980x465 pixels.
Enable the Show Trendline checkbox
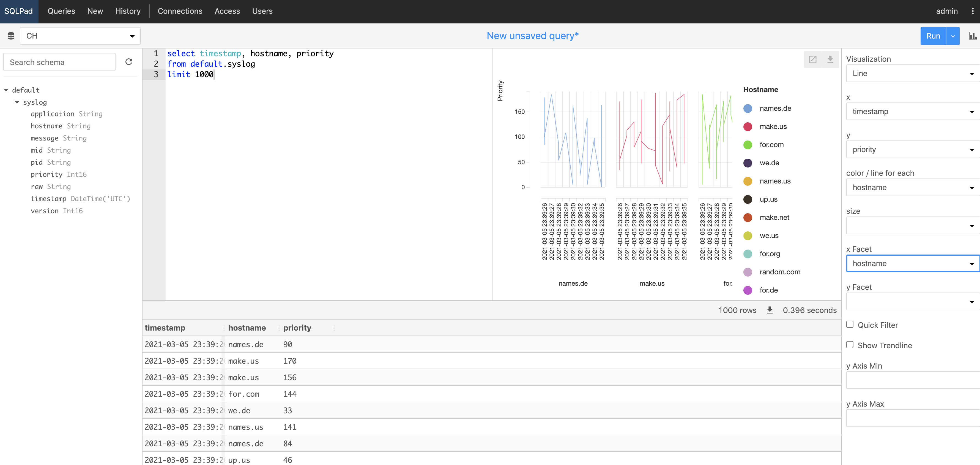[x=850, y=345]
